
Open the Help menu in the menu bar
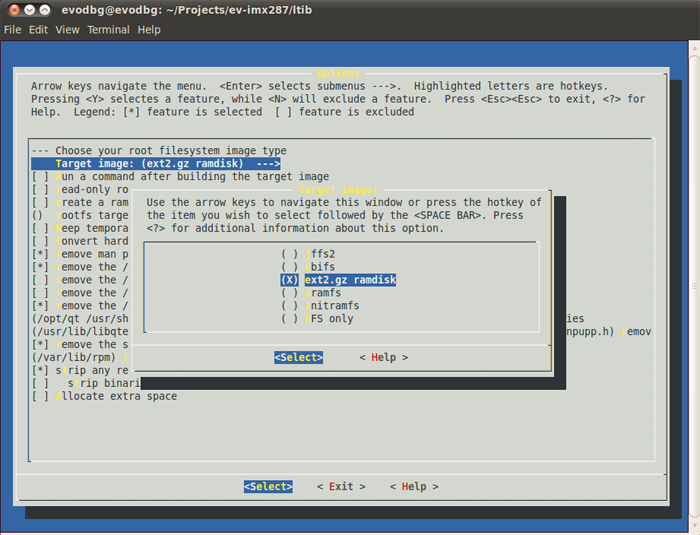tap(149, 30)
